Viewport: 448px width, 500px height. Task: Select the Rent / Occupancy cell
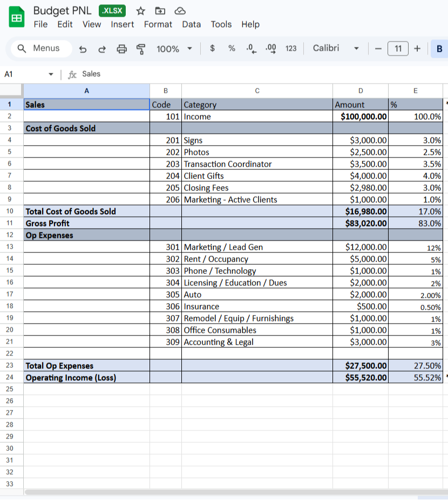tap(257, 258)
